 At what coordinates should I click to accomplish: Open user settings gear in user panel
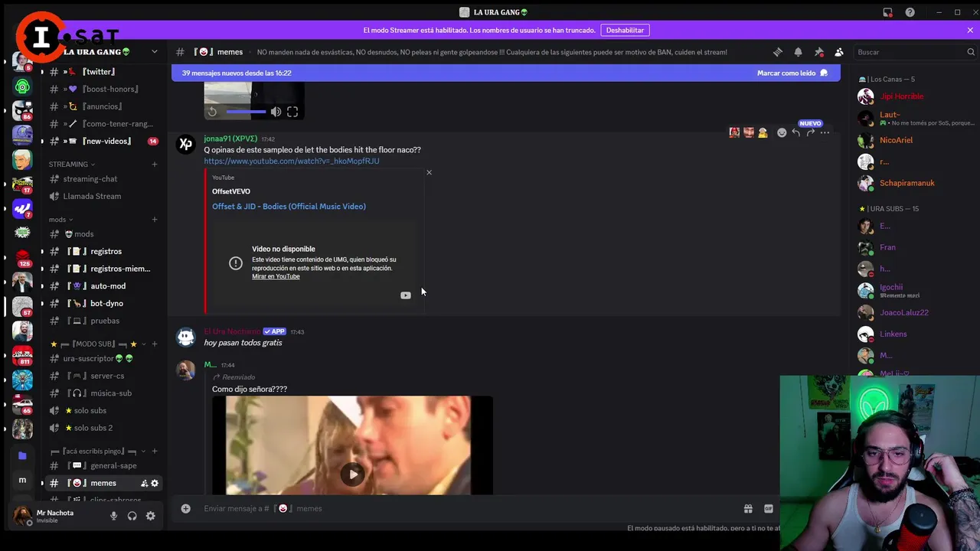150,516
